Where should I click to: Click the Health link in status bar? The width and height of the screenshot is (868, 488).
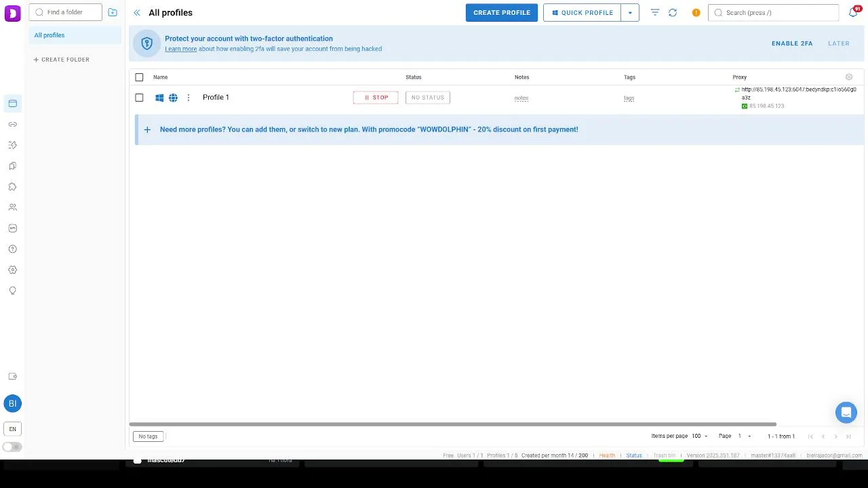607,455
